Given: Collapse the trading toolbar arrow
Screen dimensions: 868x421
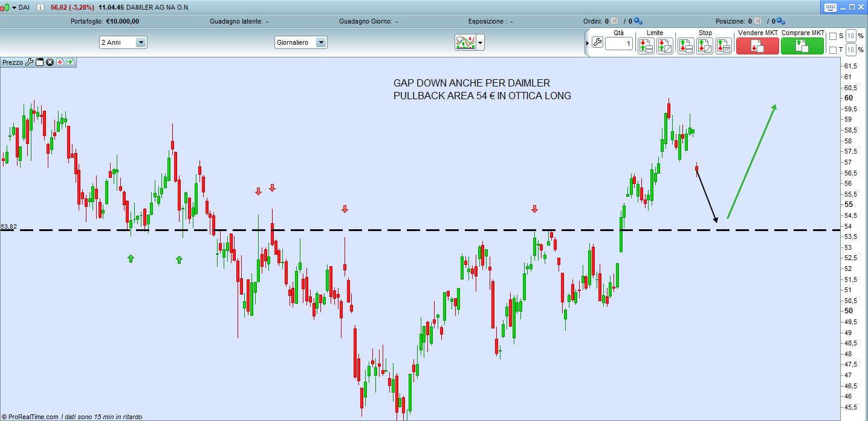Looking at the screenshot, I should pos(588,42).
